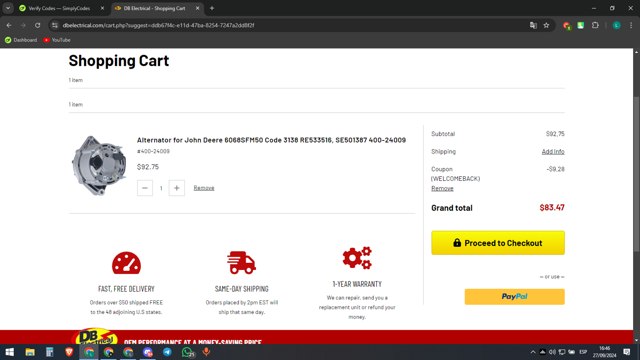Viewport: 640px width, 360px height.
Task: Click Add Info next to Shipping
Action: (x=553, y=151)
